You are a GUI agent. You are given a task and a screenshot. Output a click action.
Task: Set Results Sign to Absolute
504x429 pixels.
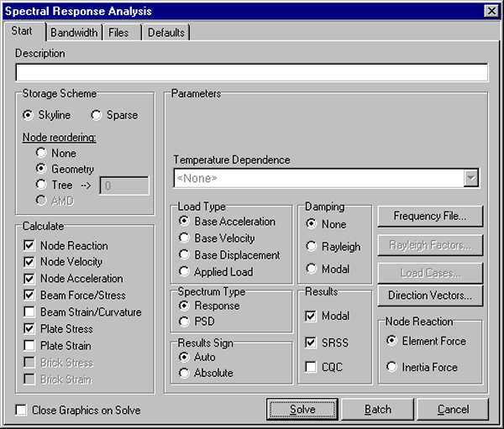(185, 373)
